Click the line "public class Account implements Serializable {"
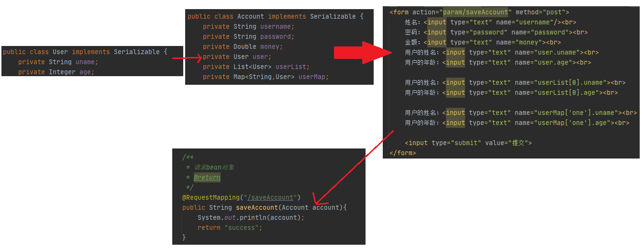Image resolution: width=644 pixels, height=250 pixels. point(276,16)
